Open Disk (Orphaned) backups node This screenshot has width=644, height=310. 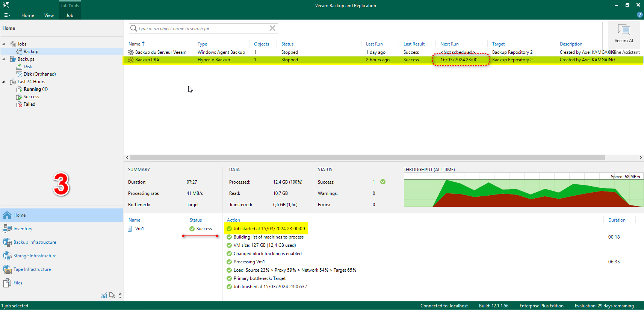tap(39, 74)
